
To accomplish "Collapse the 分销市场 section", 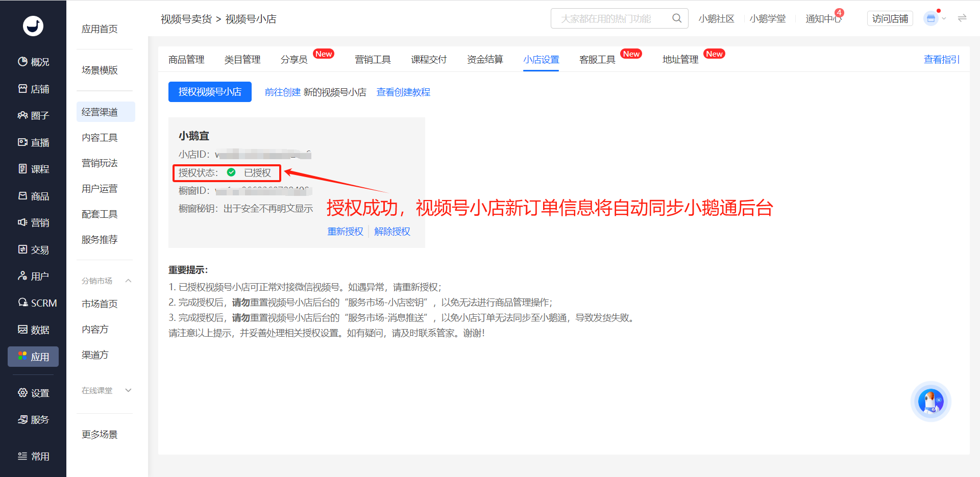I will point(128,281).
